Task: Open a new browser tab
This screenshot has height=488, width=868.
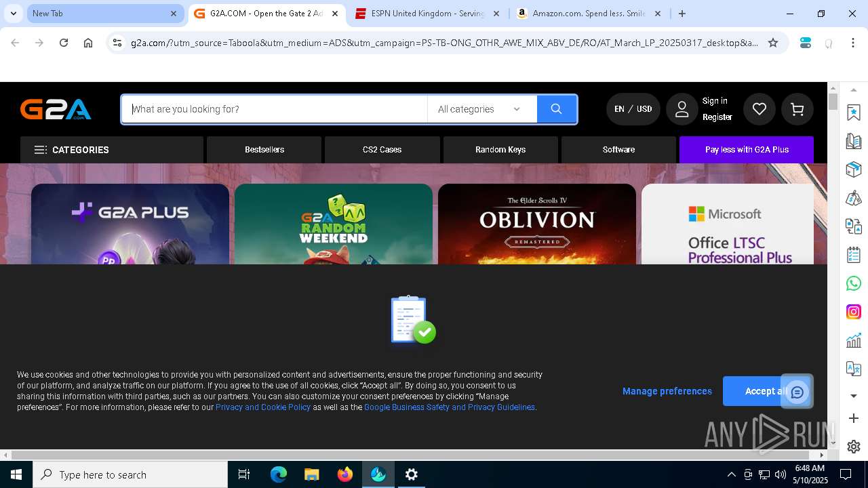Action: point(682,14)
